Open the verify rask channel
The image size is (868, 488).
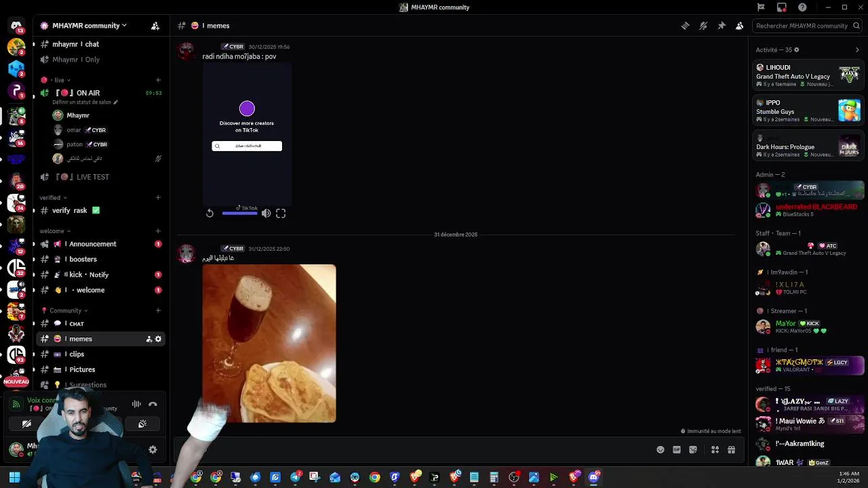(100, 211)
